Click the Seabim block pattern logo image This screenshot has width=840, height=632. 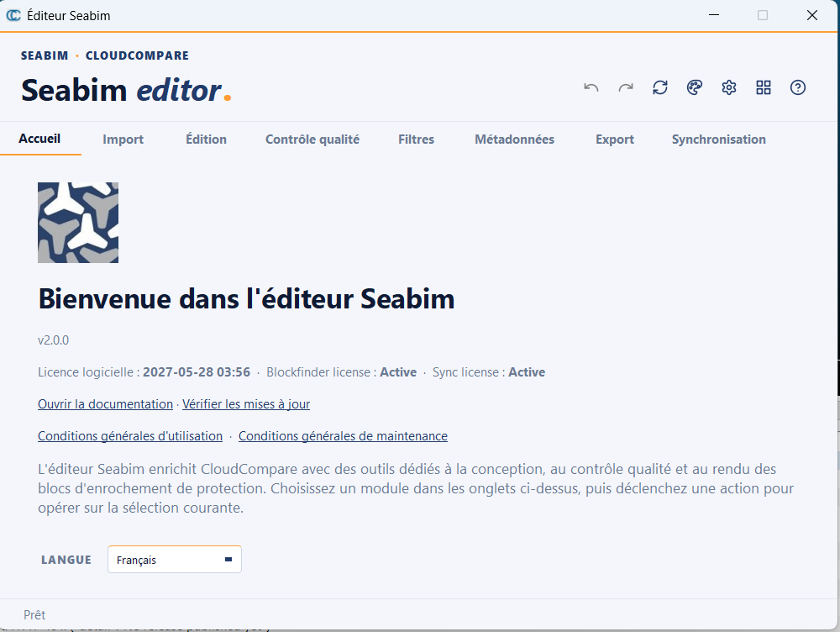coord(78,223)
